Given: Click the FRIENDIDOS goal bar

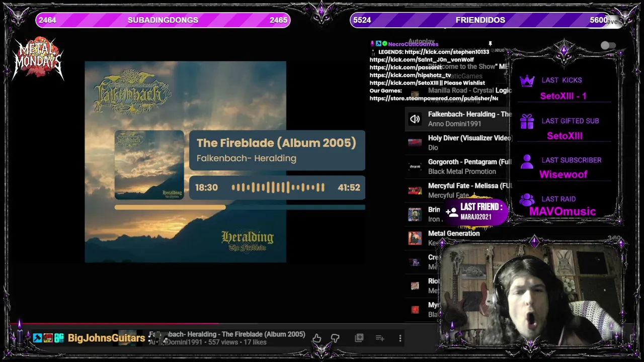Looking at the screenshot, I should point(480,20).
